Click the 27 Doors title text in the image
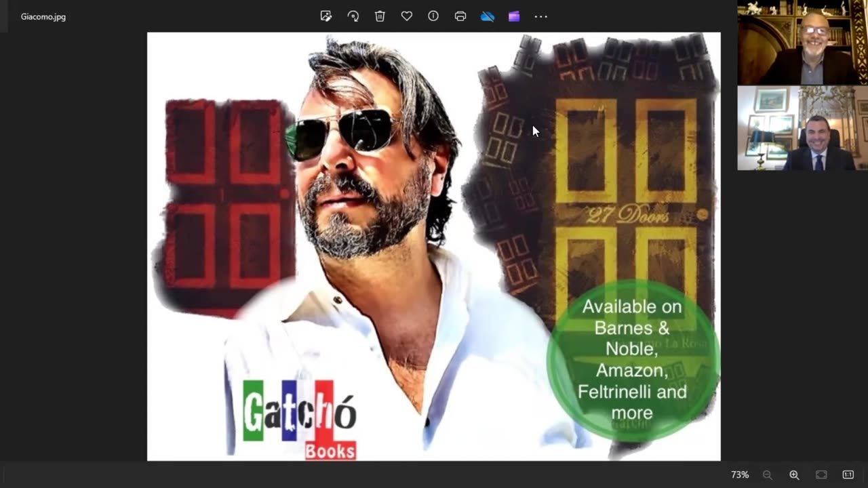The height and width of the screenshot is (488, 868). click(x=628, y=216)
